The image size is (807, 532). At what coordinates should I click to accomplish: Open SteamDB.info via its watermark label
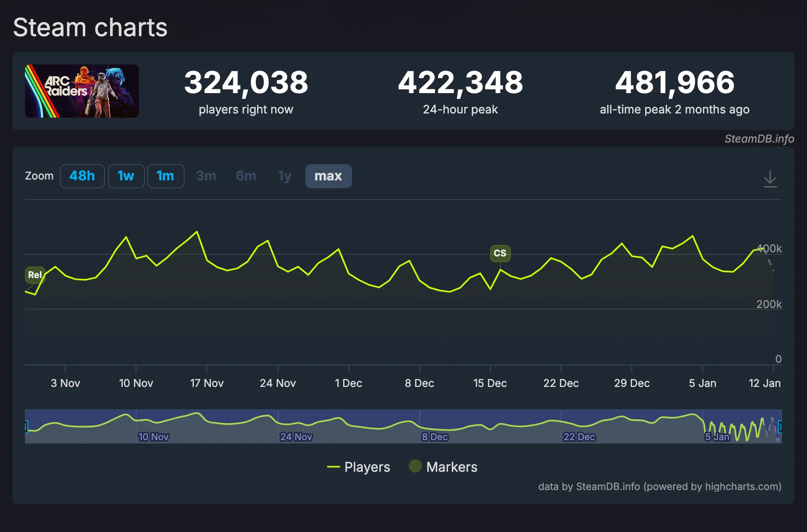pyautogui.click(x=759, y=139)
